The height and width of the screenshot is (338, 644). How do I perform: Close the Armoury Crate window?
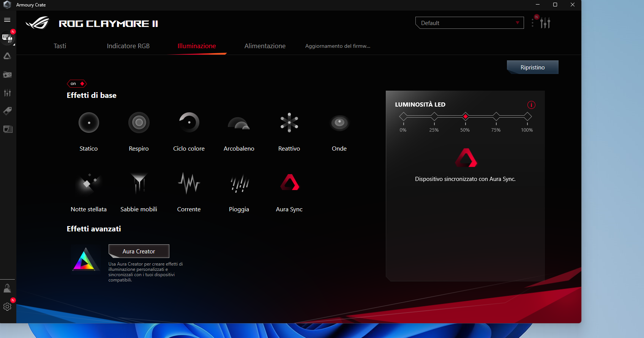coord(573,5)
